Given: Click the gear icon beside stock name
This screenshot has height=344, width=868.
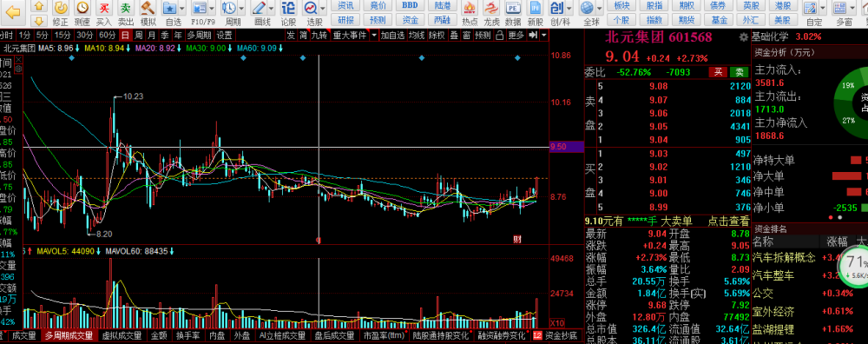Looking at the screenshot, I should coord(744,37).
